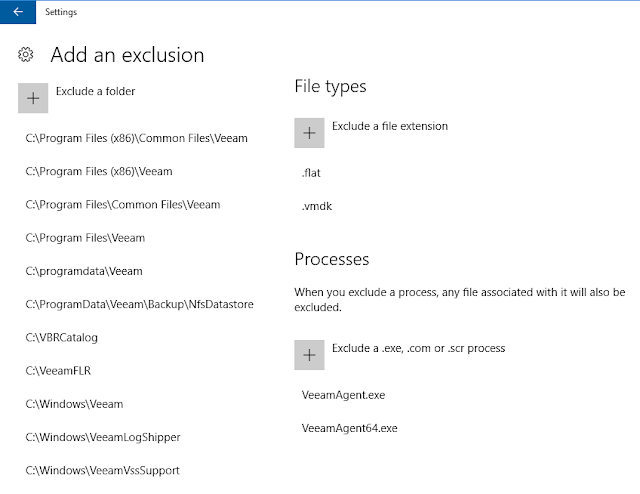640x494 pixels.
Task: Select the VeeamVssSupport folder exclusion
Action: 103,470
